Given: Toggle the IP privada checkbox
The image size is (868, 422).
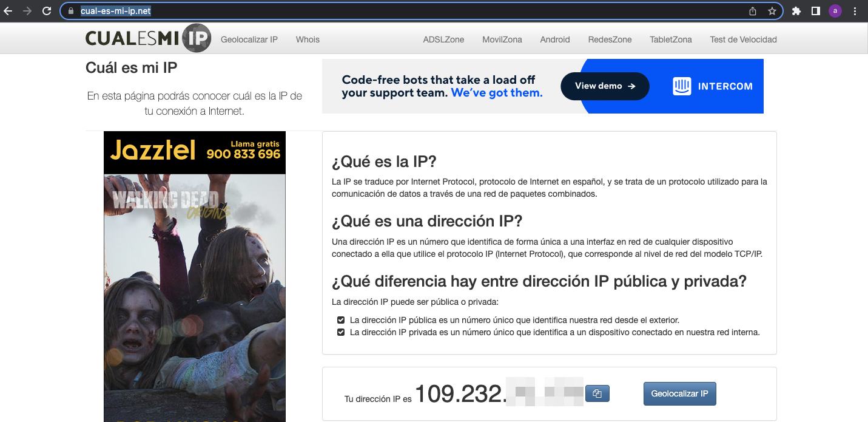Looking at the screenshot, I should (341, 332).
